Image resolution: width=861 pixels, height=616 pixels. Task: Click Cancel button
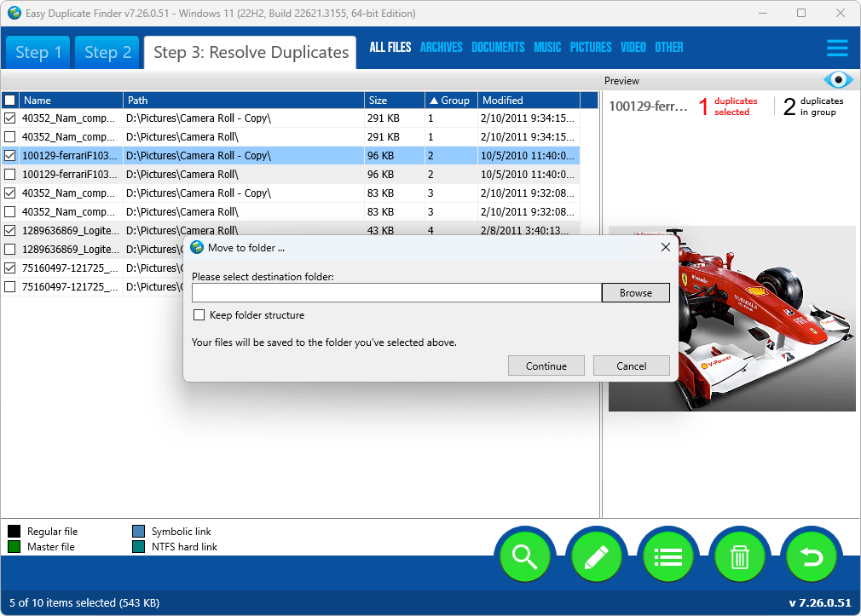click(632, 366)
